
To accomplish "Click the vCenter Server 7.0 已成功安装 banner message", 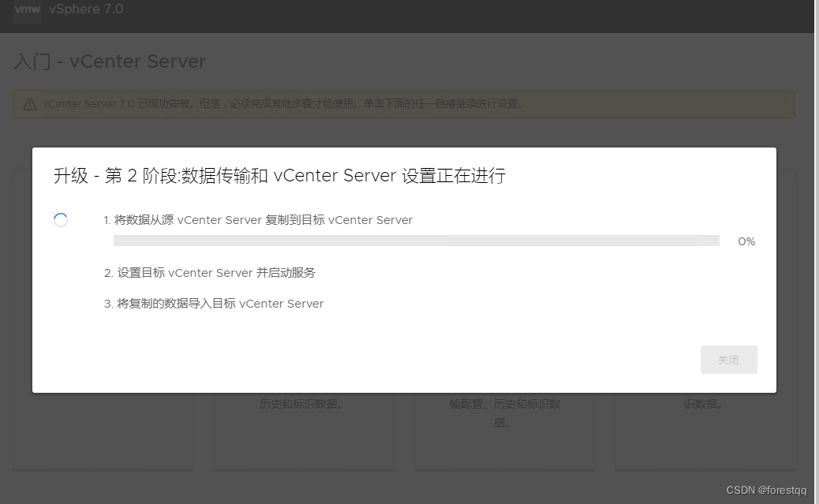I will point(283,103).
